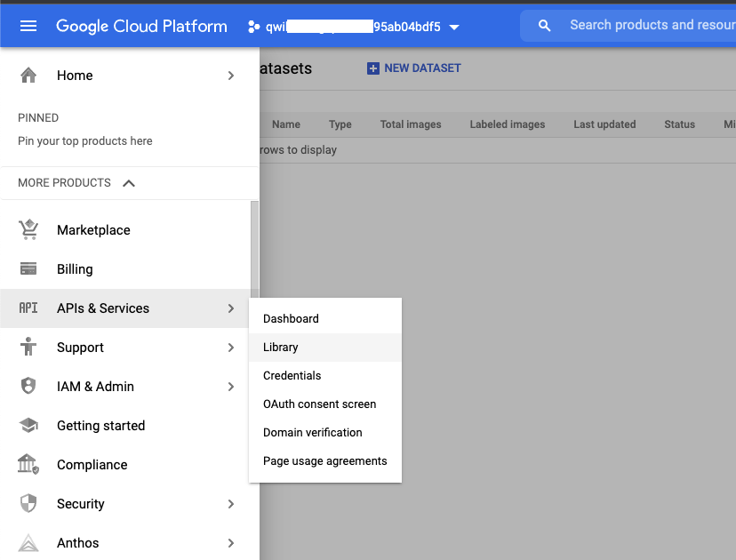This screenshot has width=736, height=560.
Task: Click the plus icon on NEW DATASET
Action: click(x=373, y=68)
